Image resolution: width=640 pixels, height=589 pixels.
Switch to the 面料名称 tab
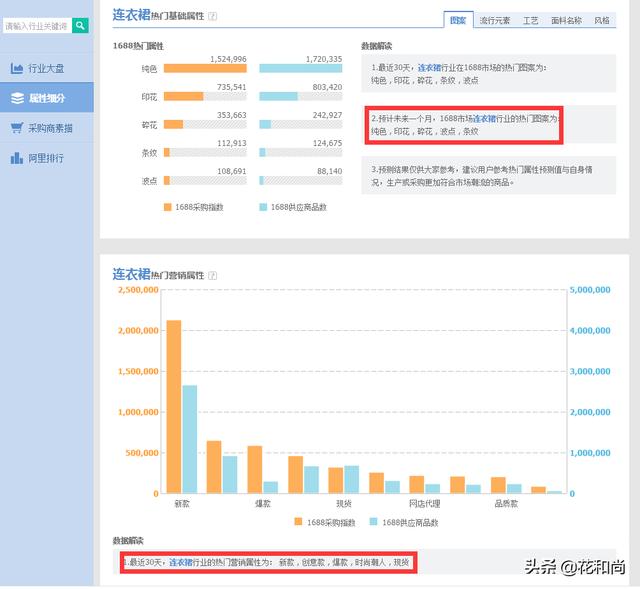(x=565, y=20)
